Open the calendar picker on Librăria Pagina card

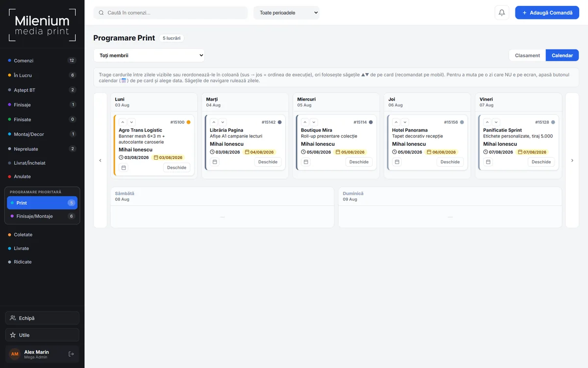click(x=215, y=162)
